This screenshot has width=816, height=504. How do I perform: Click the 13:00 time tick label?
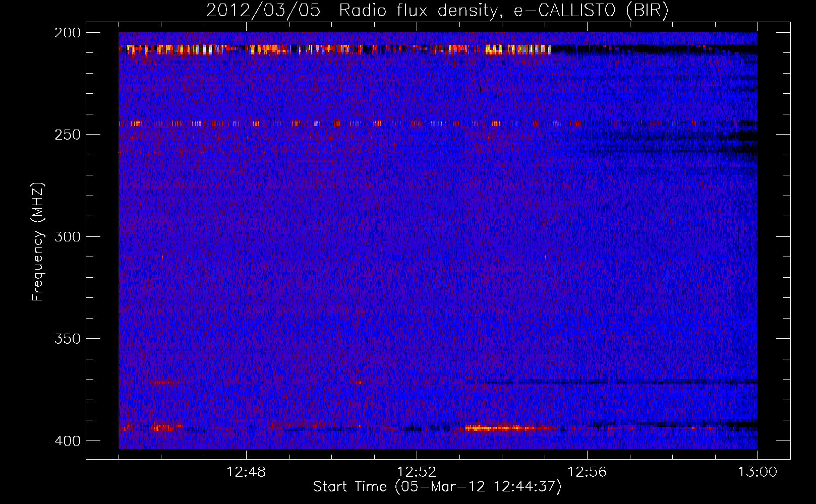(757, 472)
